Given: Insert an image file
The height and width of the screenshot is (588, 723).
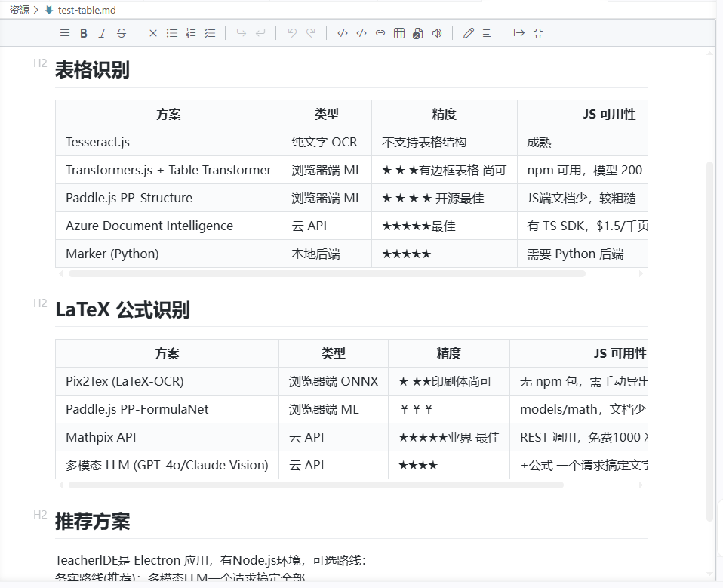Looking at the screenshot, I should coord(418,33).
